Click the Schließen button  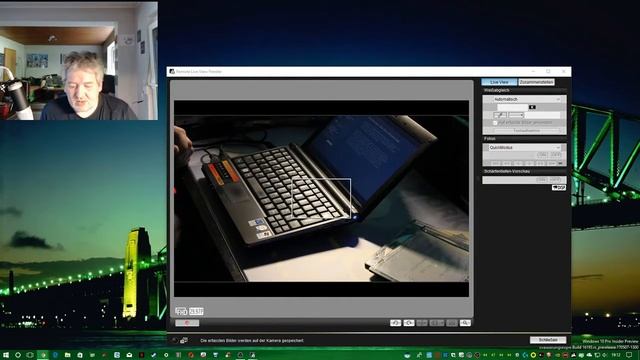548,340
